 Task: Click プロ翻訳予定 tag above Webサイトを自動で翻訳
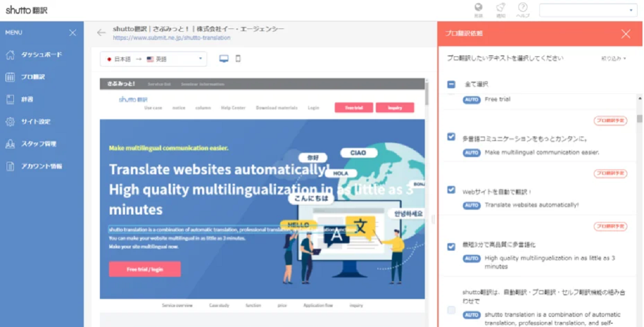pyautogui.click(x=610, y=173)
